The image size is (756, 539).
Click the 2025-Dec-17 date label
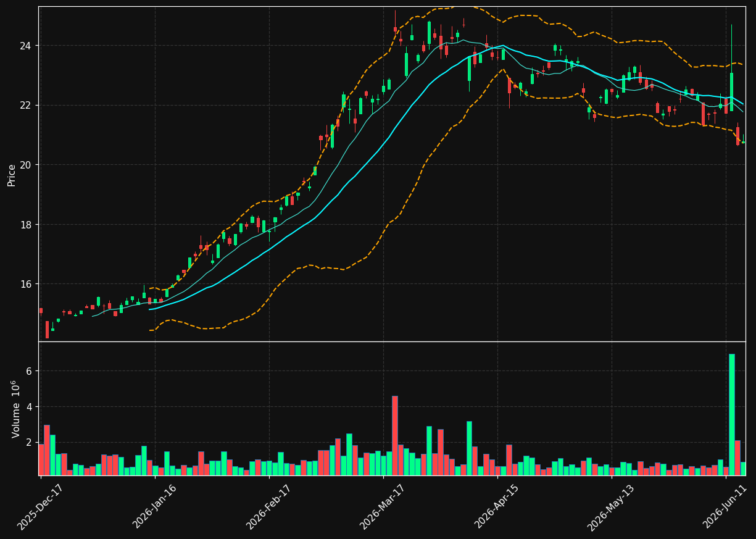40,507
